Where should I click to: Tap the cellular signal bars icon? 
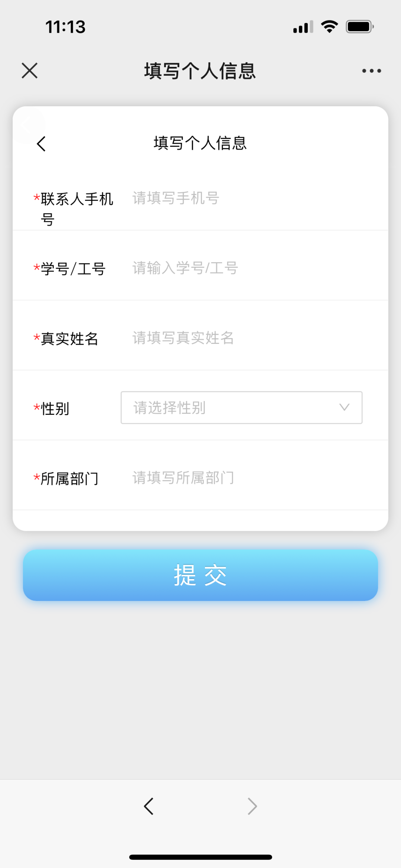tap(303, 27)
